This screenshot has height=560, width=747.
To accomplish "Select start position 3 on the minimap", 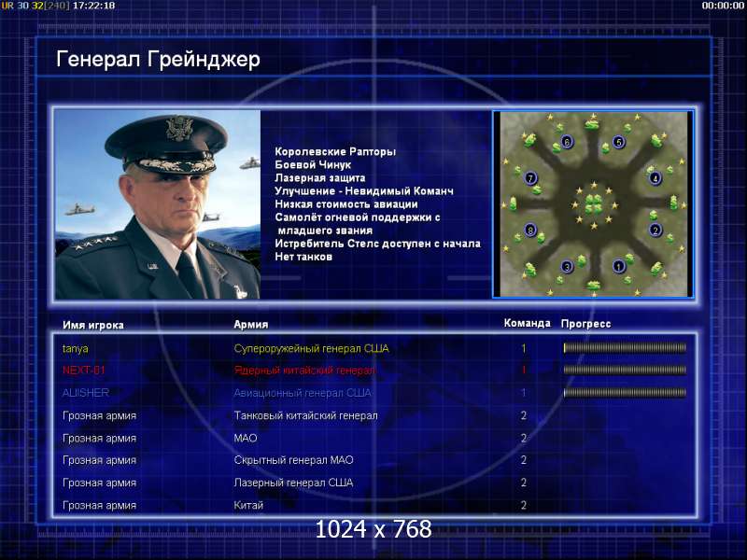I will point(567,266).
